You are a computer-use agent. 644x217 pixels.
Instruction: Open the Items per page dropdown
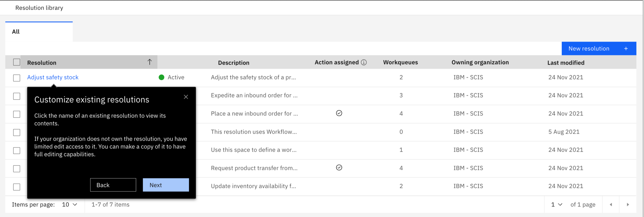pyautogui.click(x=70, y=205)
